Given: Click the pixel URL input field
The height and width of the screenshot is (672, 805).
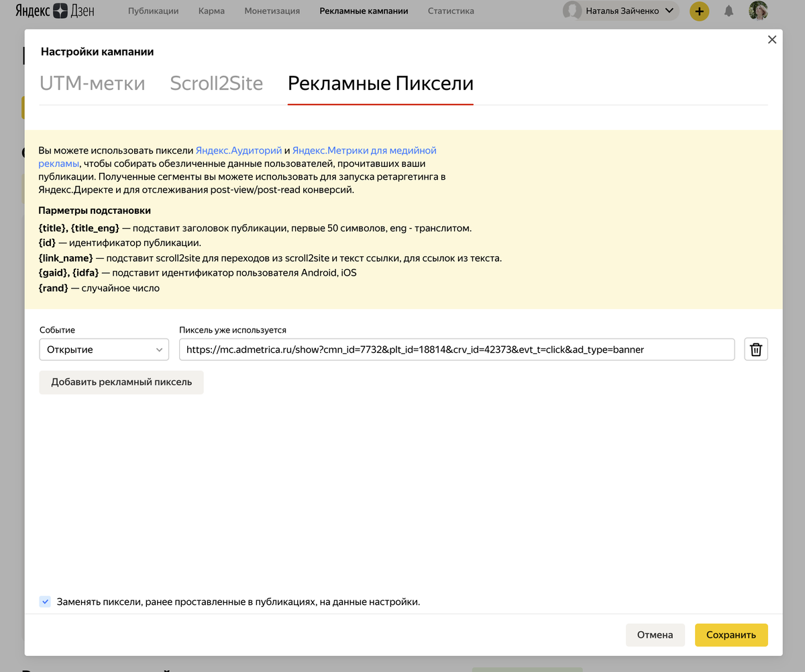Looking at the screenshot, I should coord(457,349).
